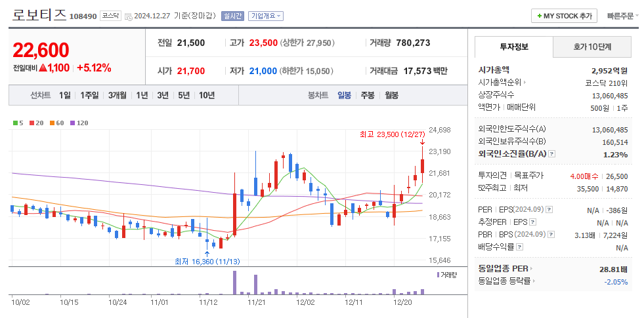
Task: Click the help icon beside PBR BPS(2024.09)
Action: coord(551,235)
